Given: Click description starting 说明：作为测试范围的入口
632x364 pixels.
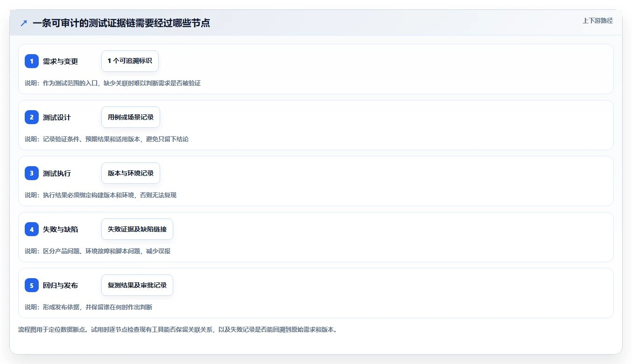Looking at the screenshot, I should [113, 83].
